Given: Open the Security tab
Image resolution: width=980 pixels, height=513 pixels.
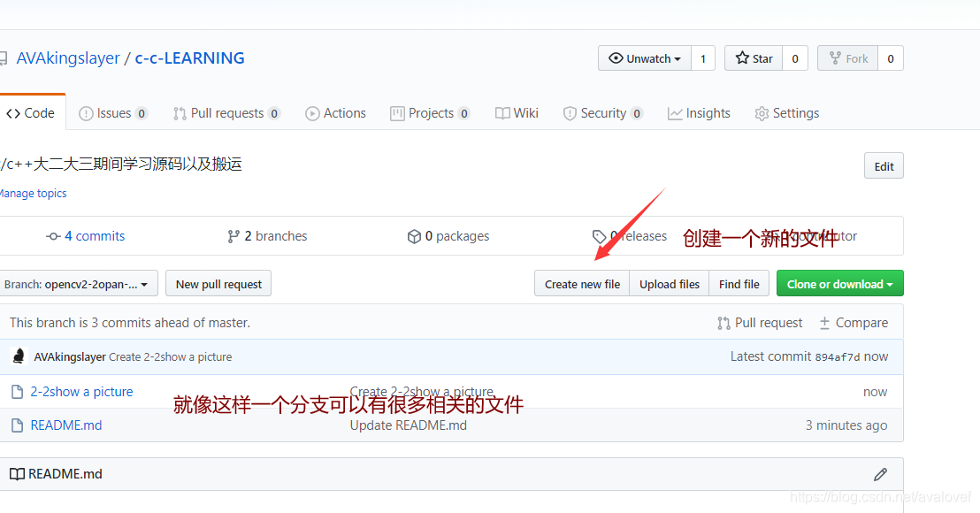Looking at the screenshot, I should click(602, 113).
